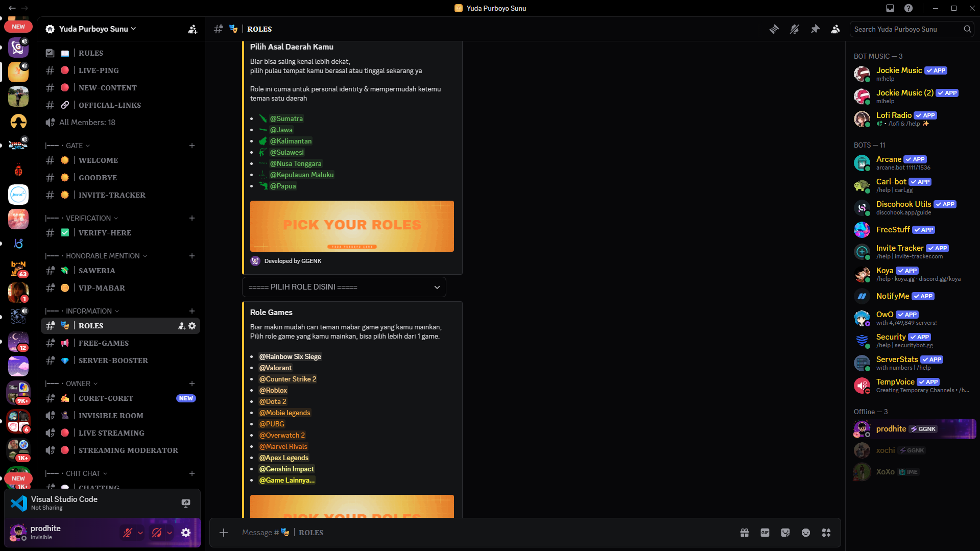The width and height of the screenshot is (980, 551).
Task: Collapse the INFORMATION category
Action: point(82,311)
